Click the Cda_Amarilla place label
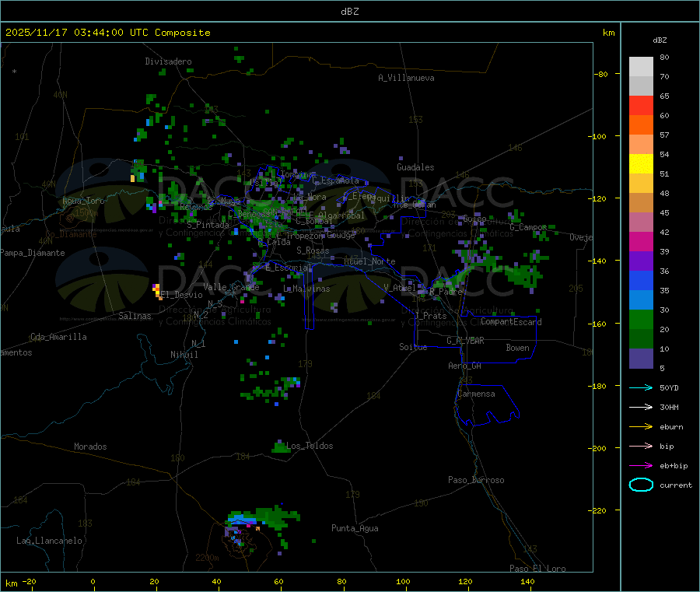This screenshot has width=700, height=592. 58,337
